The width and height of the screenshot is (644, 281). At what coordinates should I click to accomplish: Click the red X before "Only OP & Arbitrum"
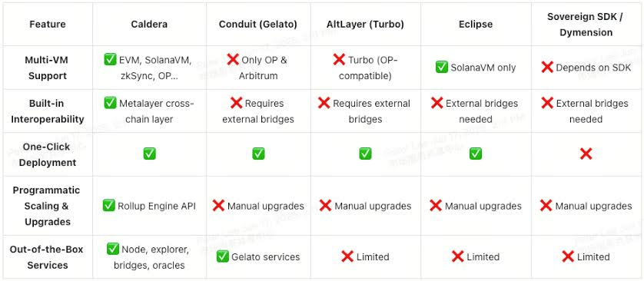(x=233, y=59)
